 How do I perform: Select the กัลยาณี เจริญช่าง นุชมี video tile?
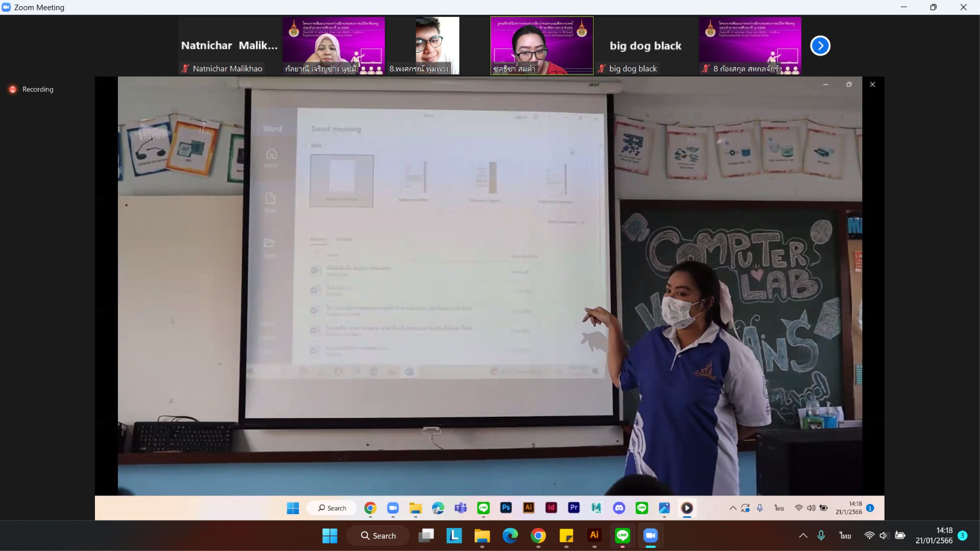[x=334, y=46]
